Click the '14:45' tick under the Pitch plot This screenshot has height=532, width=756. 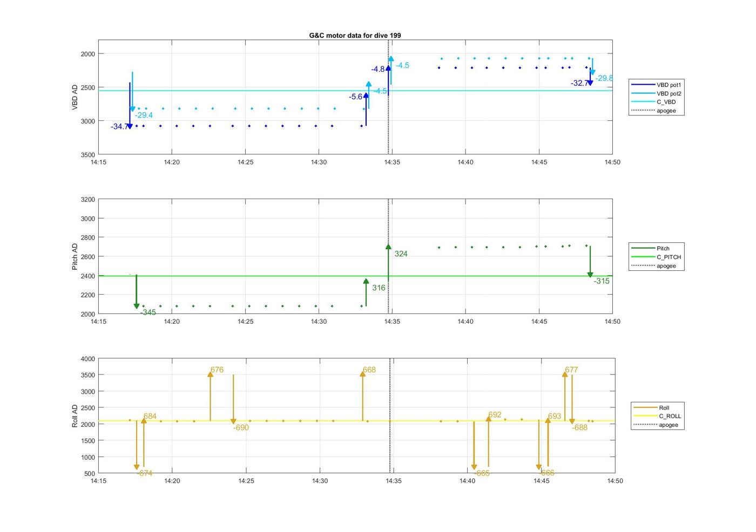point(539,321)
